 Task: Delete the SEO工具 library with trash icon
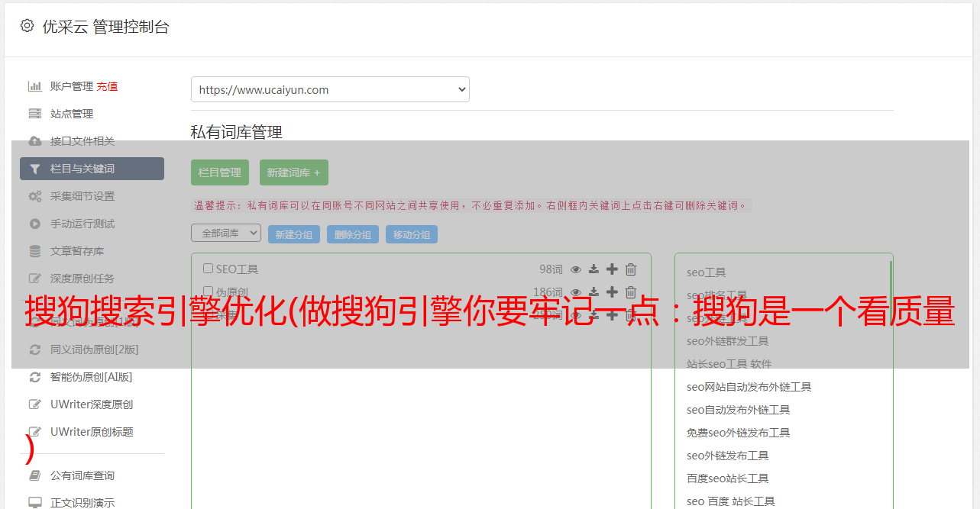[x=631, y=269]
